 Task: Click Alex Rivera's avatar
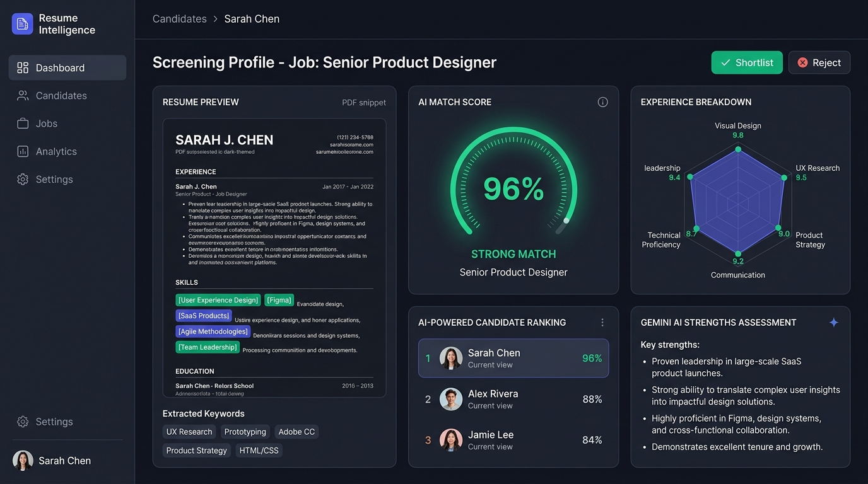pos(451,399)
